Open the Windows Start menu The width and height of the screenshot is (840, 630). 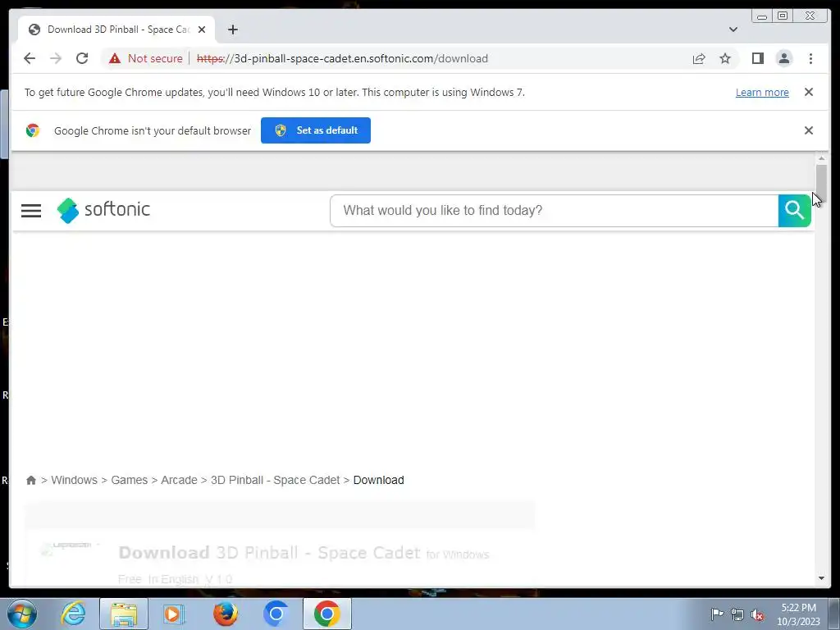22,614
